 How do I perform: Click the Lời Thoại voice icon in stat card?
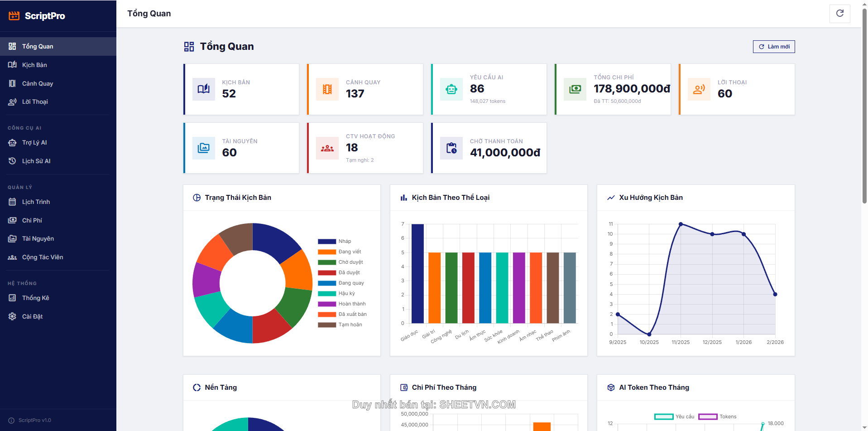[699, 89]
